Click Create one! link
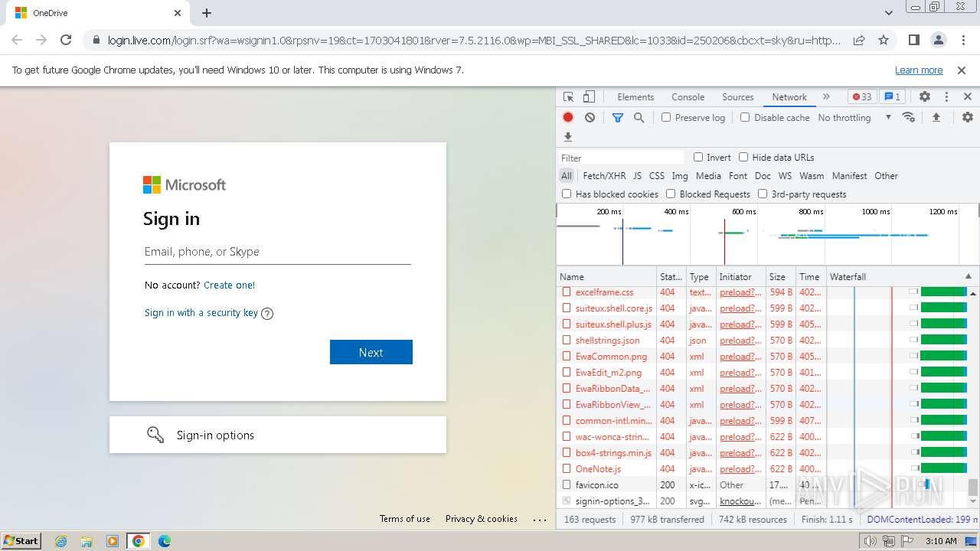The width and height of the screenshot is (980, 551). click(229, 285)
